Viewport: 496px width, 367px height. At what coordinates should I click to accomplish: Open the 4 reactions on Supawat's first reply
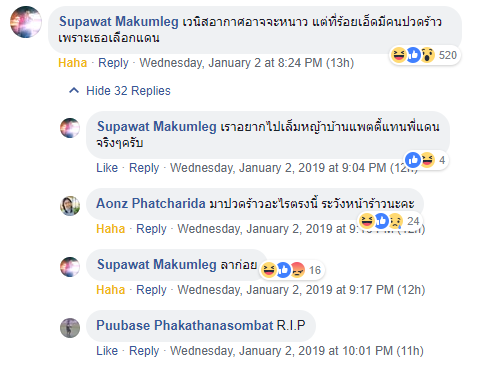click(x=426, y=160)
